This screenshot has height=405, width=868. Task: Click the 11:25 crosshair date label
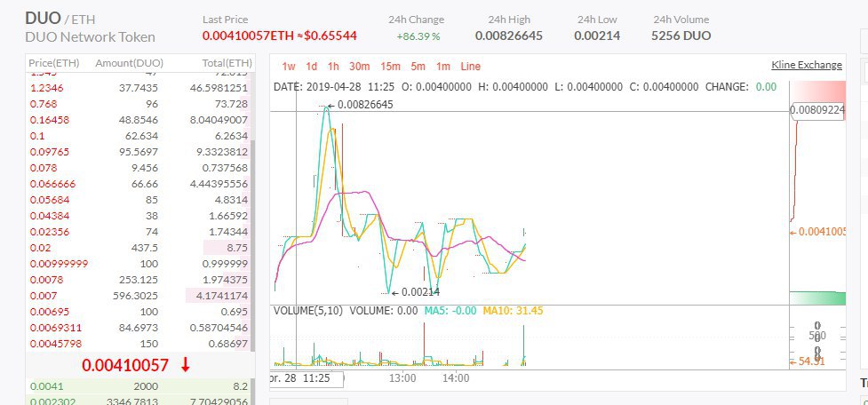point(307,379)
